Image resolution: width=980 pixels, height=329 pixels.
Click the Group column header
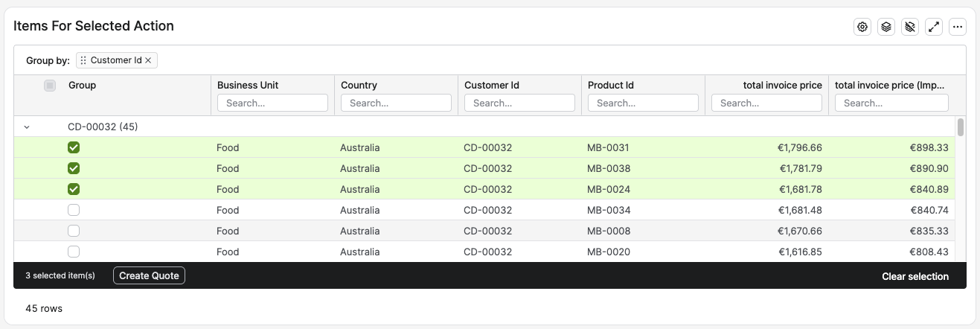click(82, 85)
